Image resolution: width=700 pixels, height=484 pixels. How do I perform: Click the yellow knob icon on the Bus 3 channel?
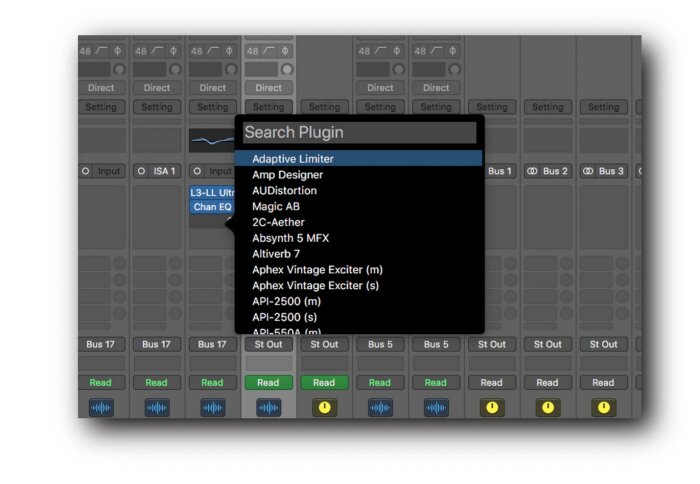[x=604, y=408]
